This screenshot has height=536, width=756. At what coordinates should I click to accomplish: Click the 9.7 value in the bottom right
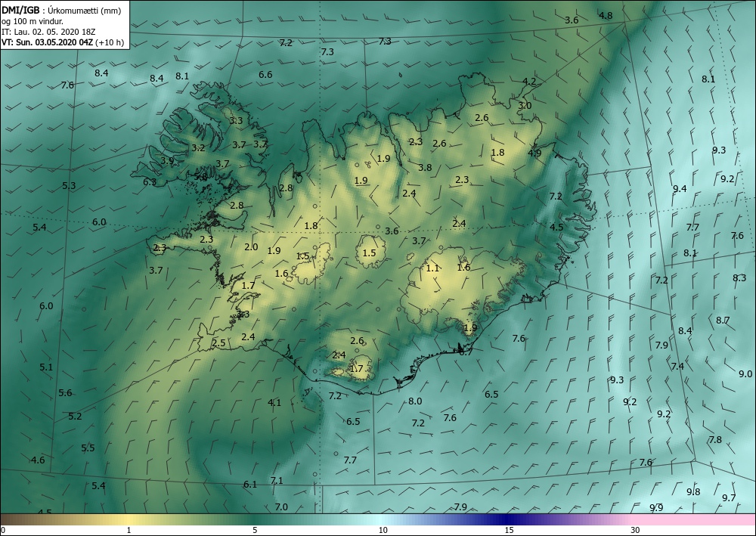[729, 497]
